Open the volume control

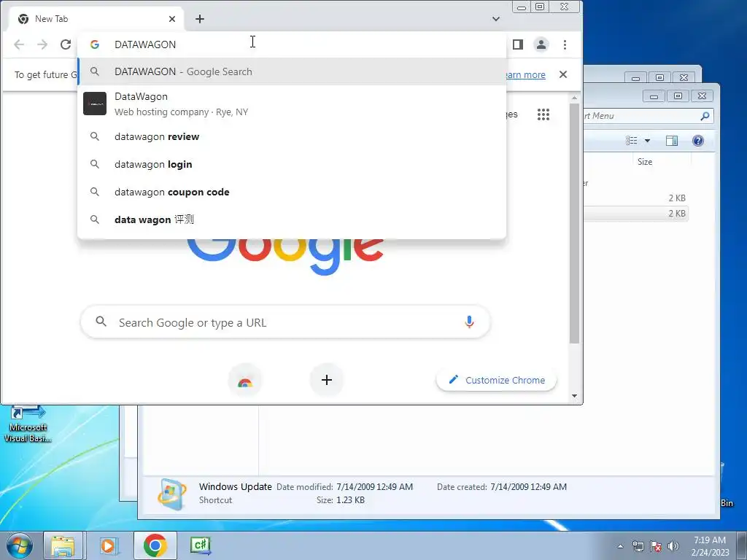(x=673, y=546)
